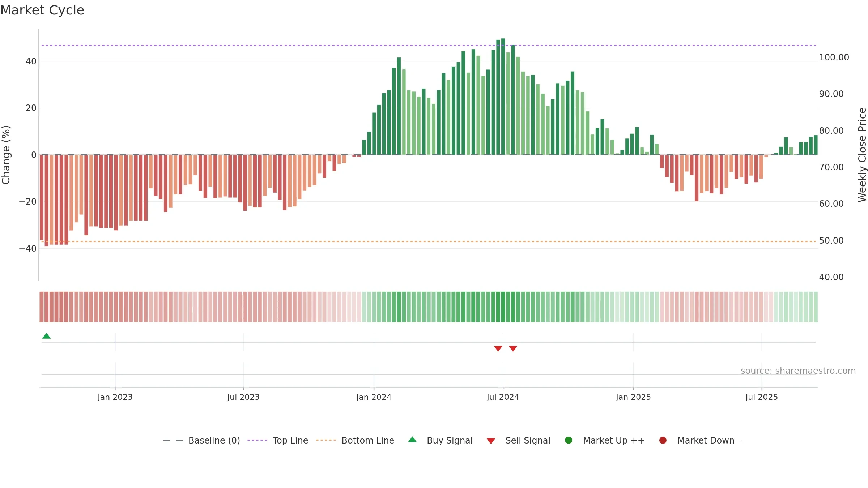
Task: Click the gray dashed Baseline legend sample
Action: click(173, 440)
